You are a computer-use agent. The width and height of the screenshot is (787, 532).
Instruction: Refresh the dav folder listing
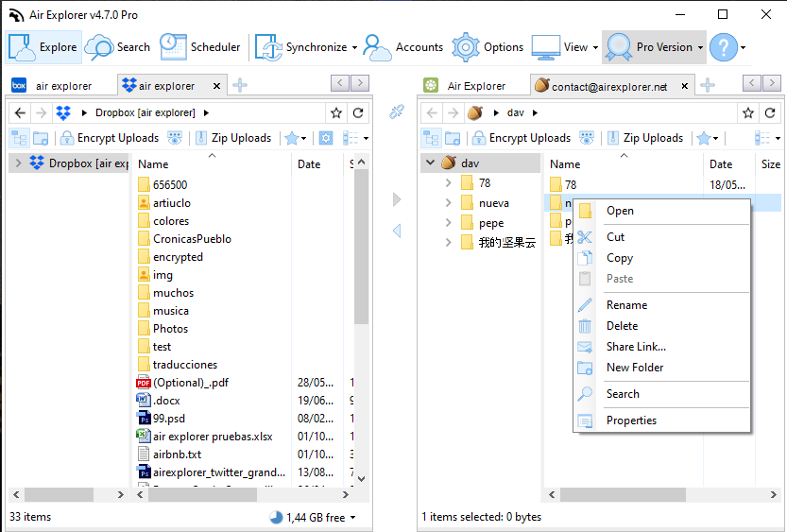coord(770,113)
